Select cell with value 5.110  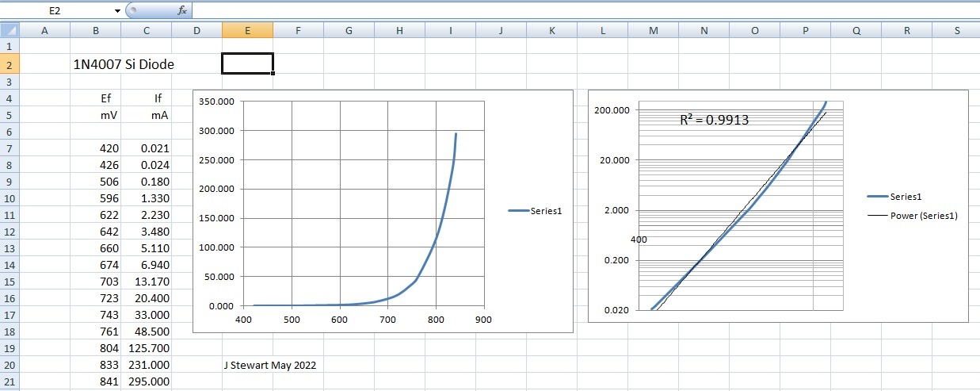pos(146,248)
